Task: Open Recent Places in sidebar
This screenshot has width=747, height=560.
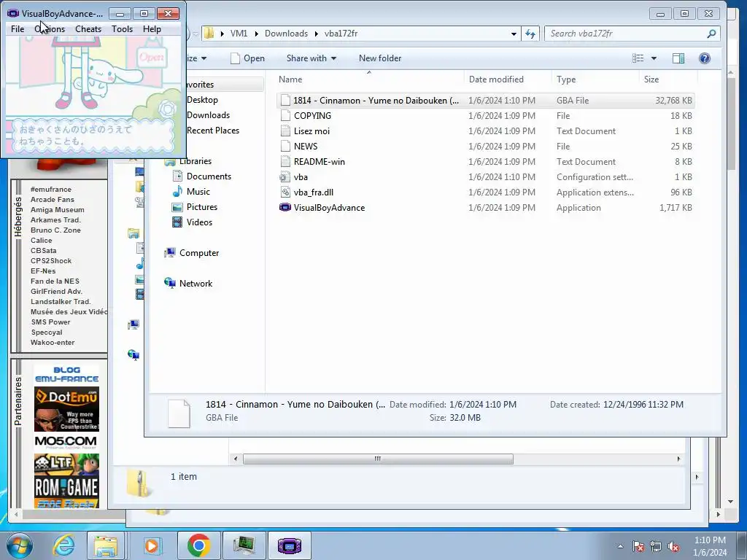Action: (213, 130)
